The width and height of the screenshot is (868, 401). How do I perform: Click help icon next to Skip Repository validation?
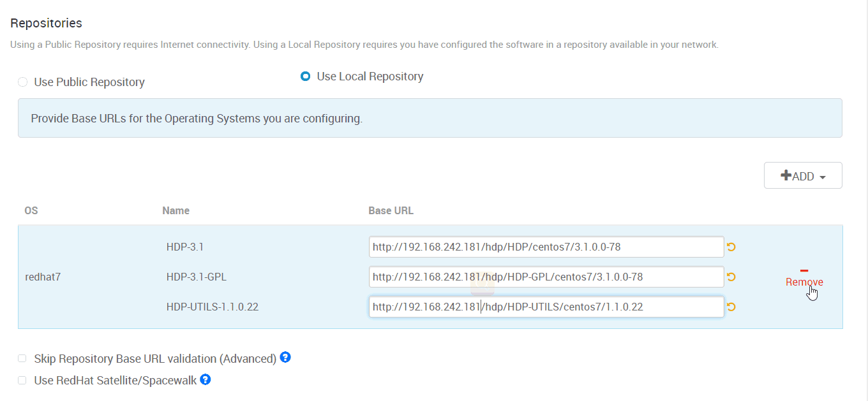click(285, 358)
